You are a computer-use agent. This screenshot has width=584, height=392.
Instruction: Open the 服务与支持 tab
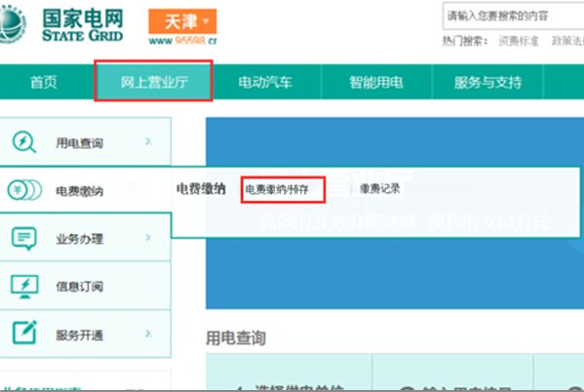point(487,82)
